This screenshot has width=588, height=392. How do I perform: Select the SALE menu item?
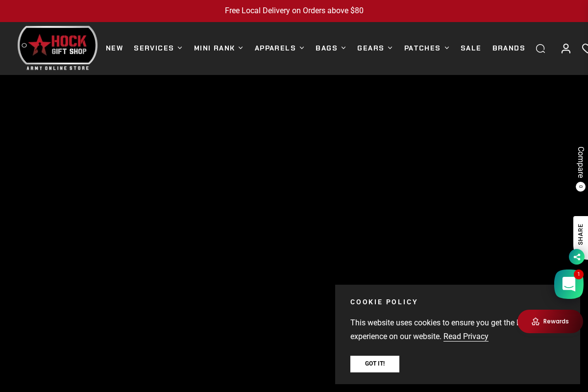point(471,48)
